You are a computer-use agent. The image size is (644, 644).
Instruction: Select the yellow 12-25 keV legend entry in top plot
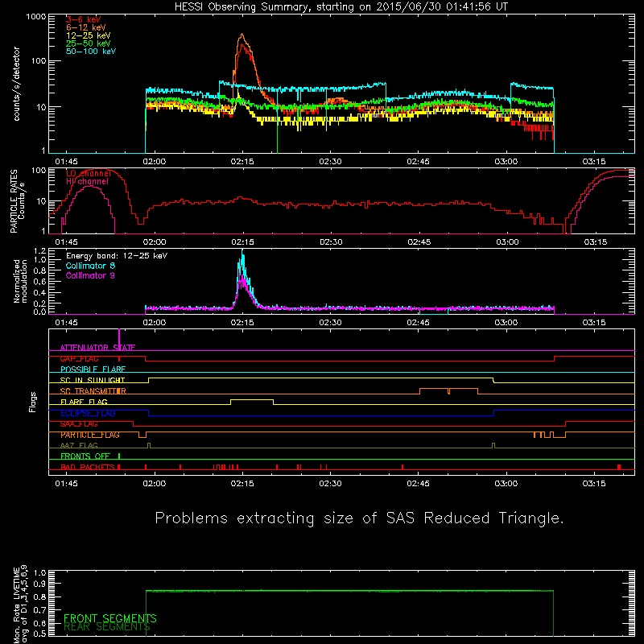pos(89,35)
